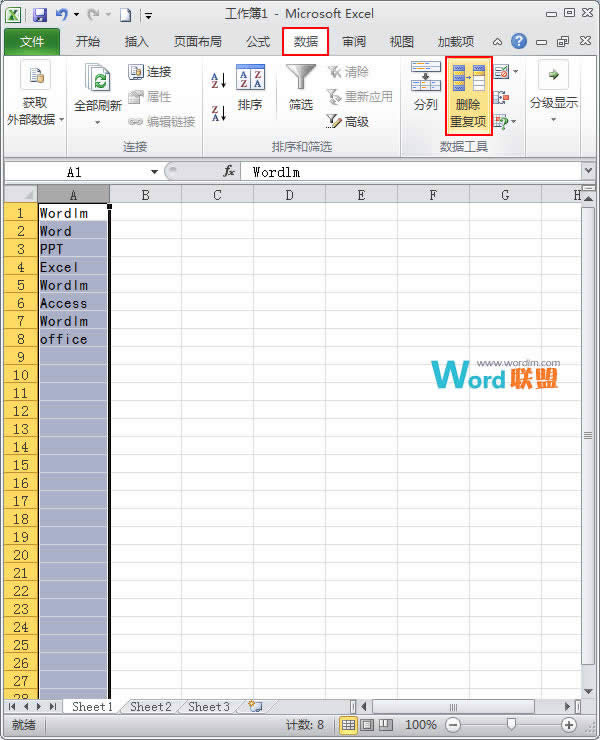
Task: Toggle the Filter (筛选) funnel icon
Action: click(x=301, y=77)
